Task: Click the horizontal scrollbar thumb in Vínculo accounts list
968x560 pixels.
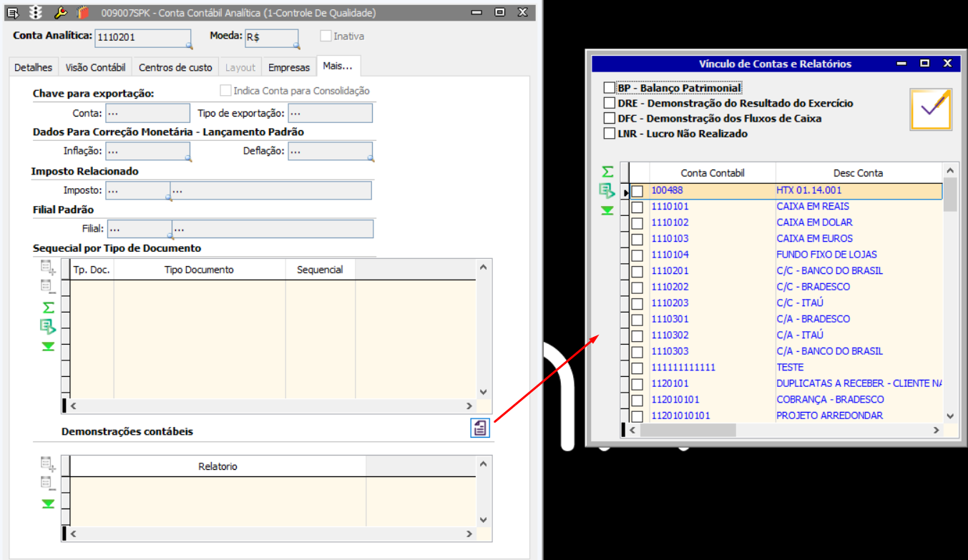Action: tap(688, 431)
